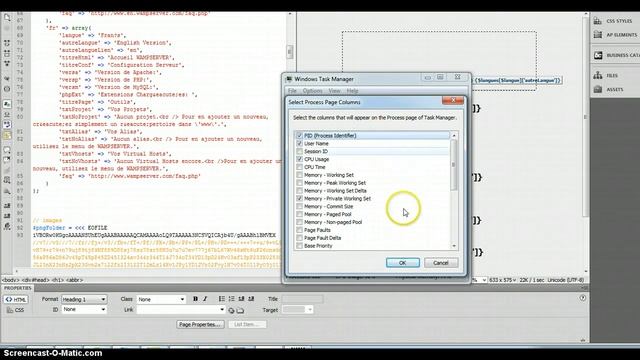Click the Point to File icon beside Link

231,311
